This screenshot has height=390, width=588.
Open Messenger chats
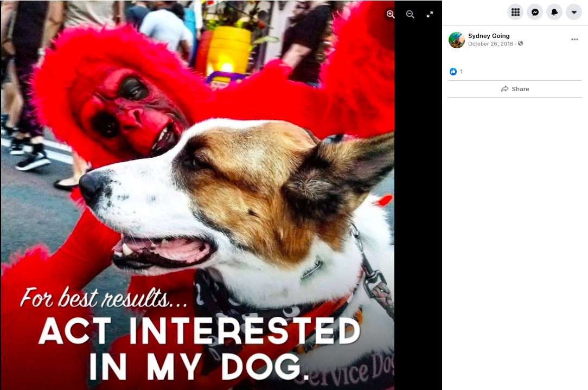(535, 12)
